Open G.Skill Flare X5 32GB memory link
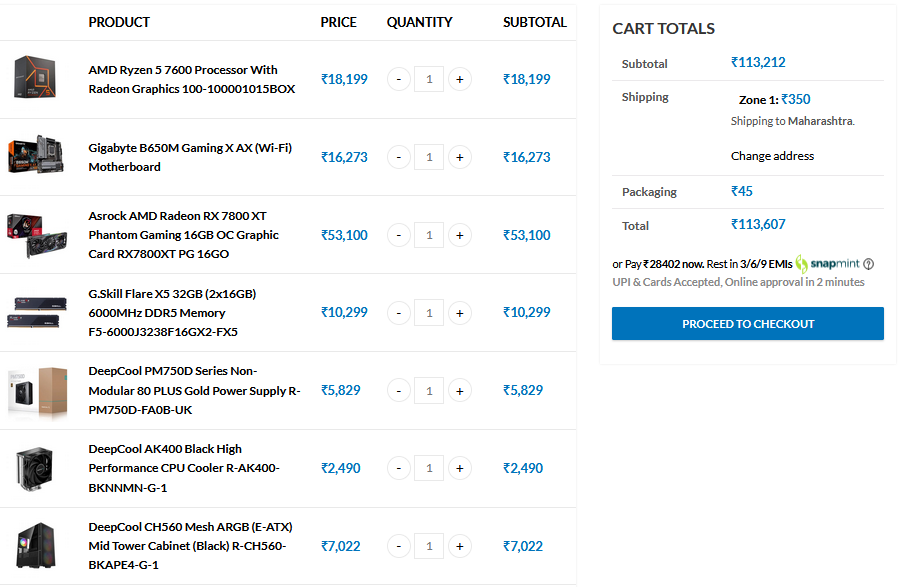The width and height of the screenshot is (920, 587). pyautogui.click(x=172, y=313)
